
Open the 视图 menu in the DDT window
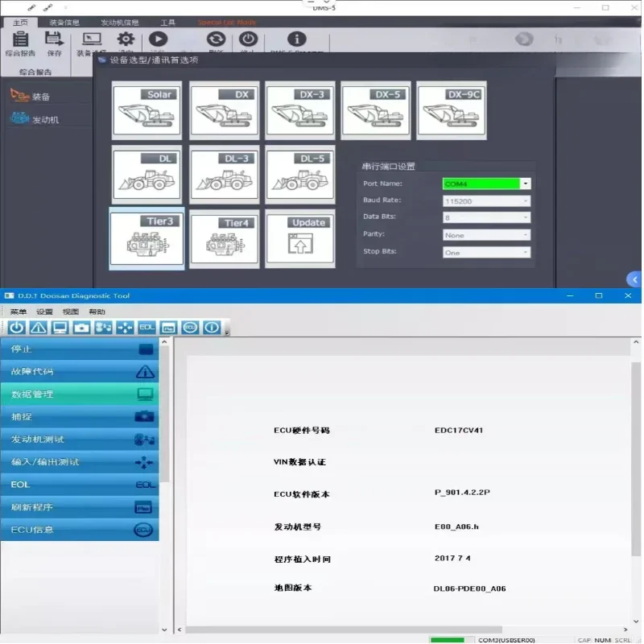[71, 312]
